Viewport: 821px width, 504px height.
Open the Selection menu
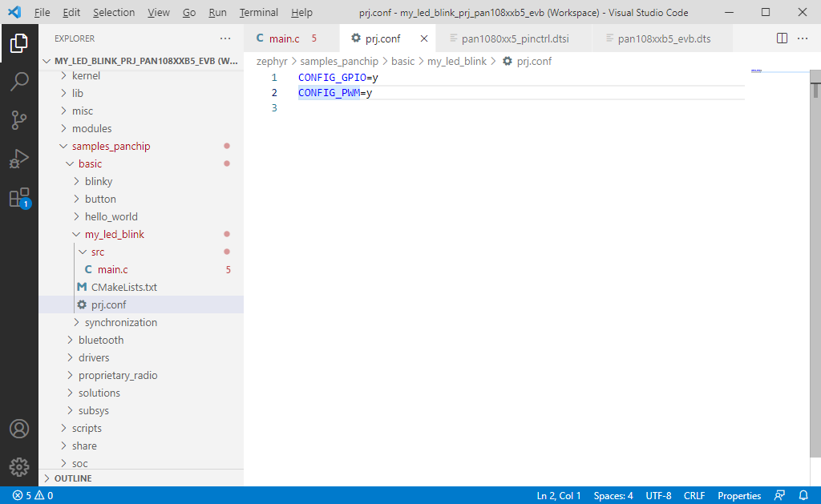(x=114, y=12)
